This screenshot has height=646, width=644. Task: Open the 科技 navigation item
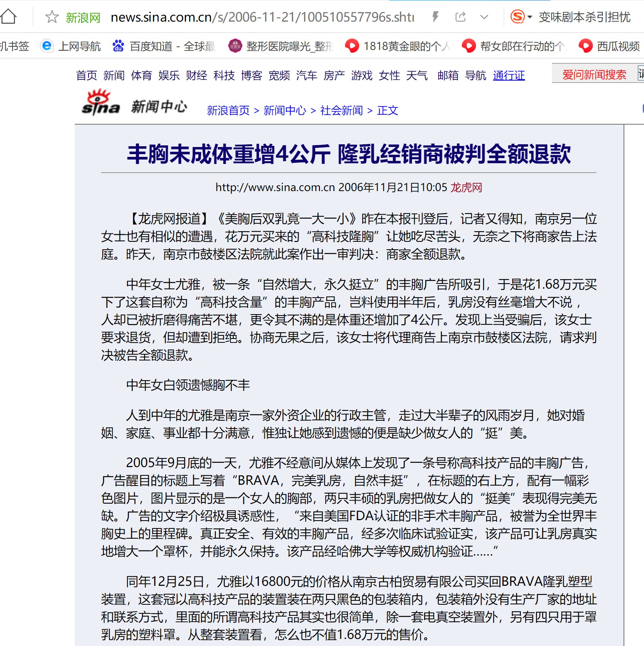click(x=224, y=75)
